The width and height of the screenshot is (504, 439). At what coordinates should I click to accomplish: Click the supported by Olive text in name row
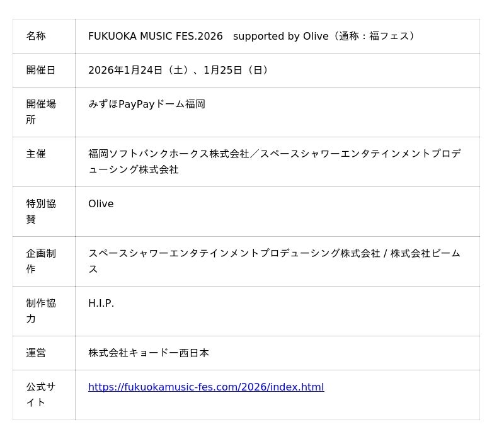click(x=280, y=36)
